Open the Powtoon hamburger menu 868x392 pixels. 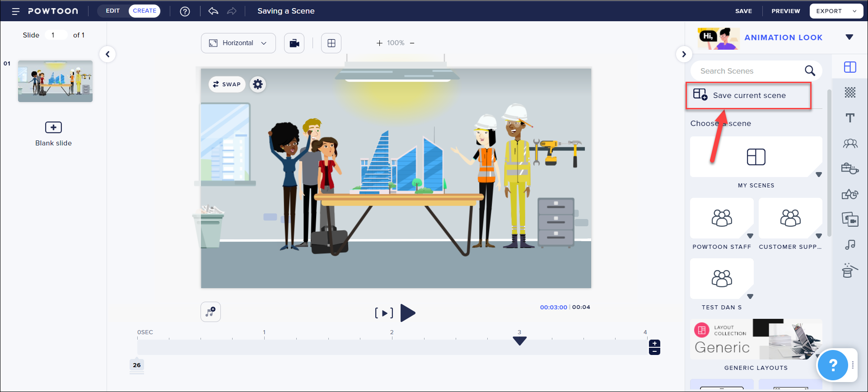pyautogui.click(x=15, y=11)
